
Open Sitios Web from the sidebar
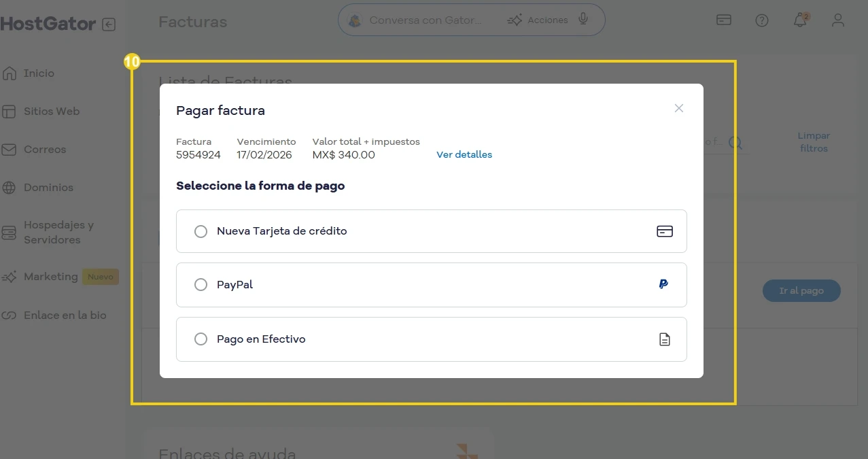pos(52,111)
